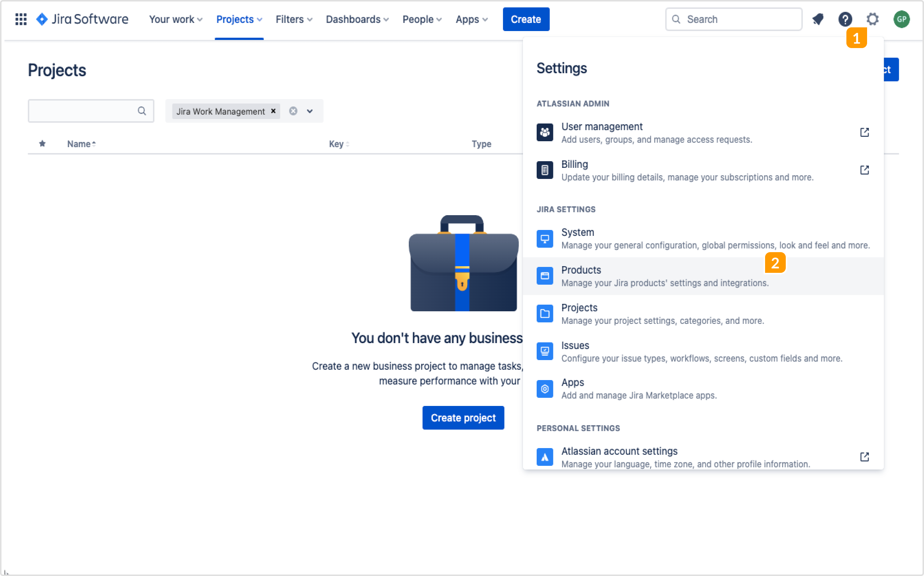
Task: Expand the product filter chevron
Action: click(310, 111)
